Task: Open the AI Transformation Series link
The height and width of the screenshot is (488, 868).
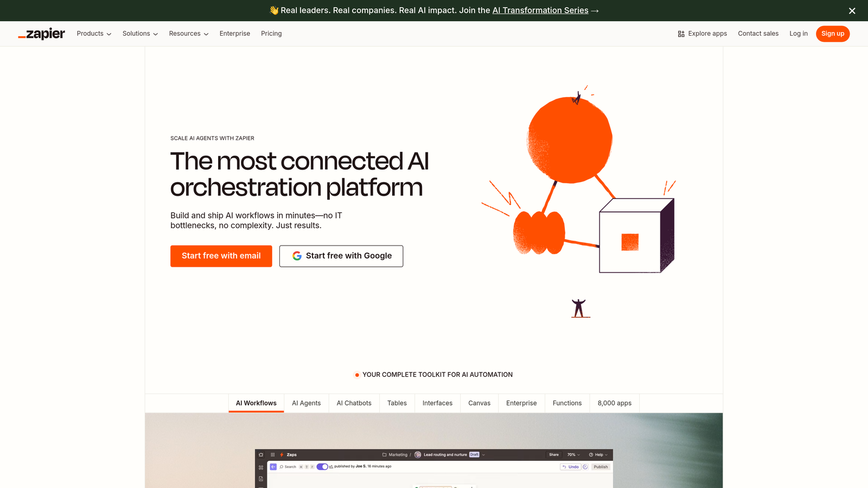Action: (x=540, y=10)
